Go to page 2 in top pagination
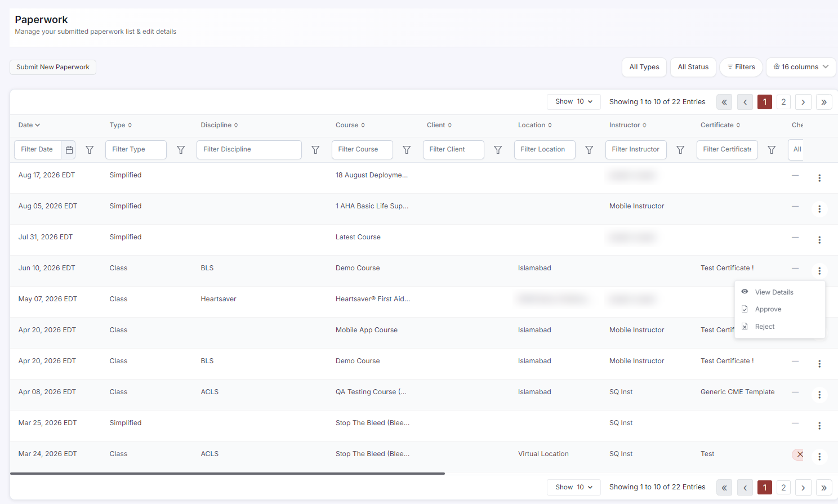This screenshot has height=504, width=838. coord(783,102)
